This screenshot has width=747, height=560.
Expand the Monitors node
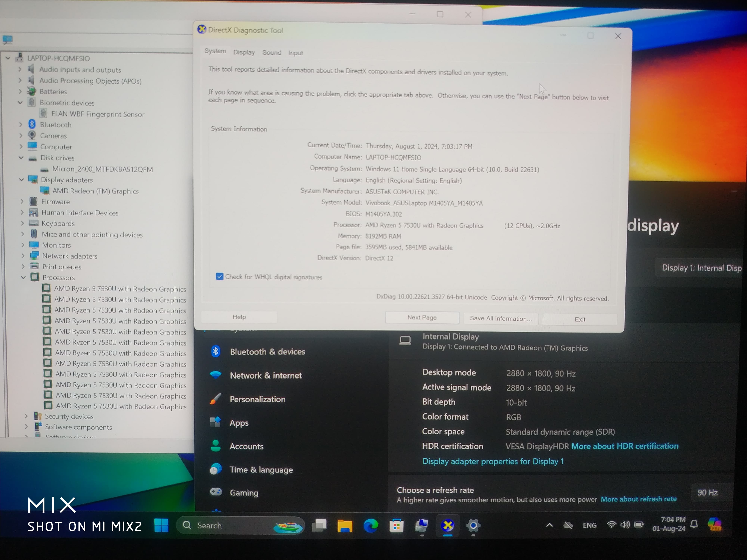pos(23,245)
